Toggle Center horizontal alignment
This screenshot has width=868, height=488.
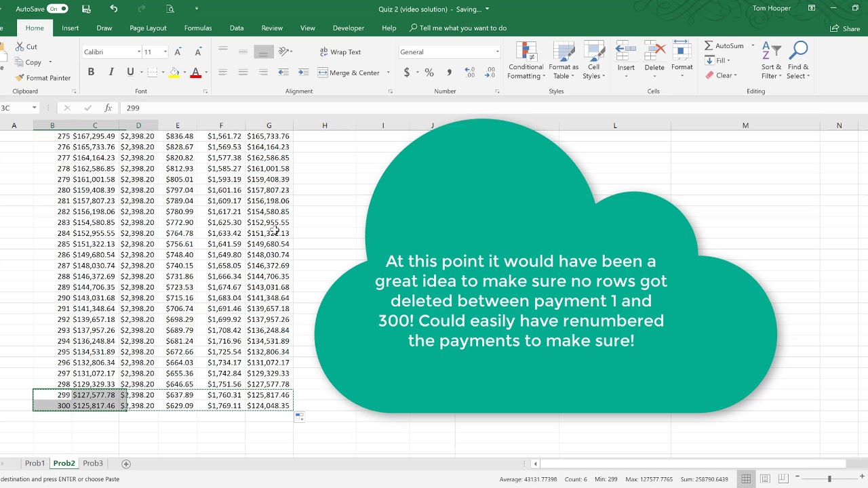243,73
